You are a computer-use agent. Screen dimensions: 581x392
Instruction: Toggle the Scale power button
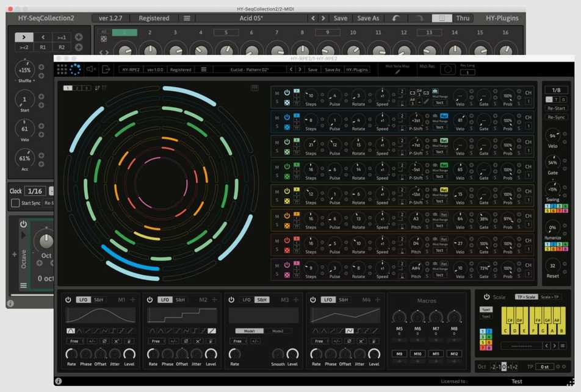(486, 297)
